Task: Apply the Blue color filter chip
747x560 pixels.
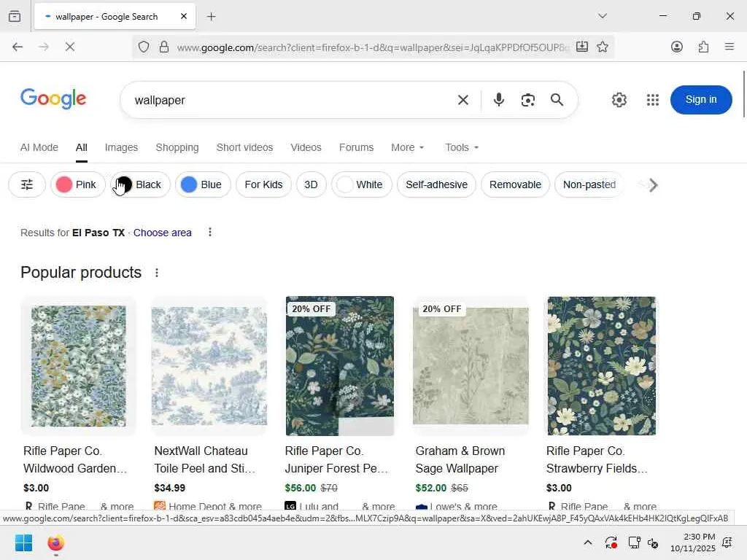Action: pos(203,184)
